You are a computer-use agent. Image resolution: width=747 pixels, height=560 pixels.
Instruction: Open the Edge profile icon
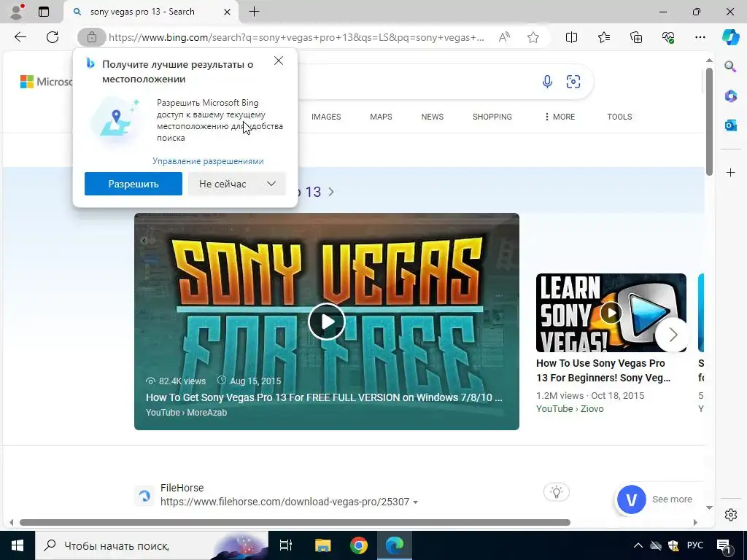pos(17,12)
